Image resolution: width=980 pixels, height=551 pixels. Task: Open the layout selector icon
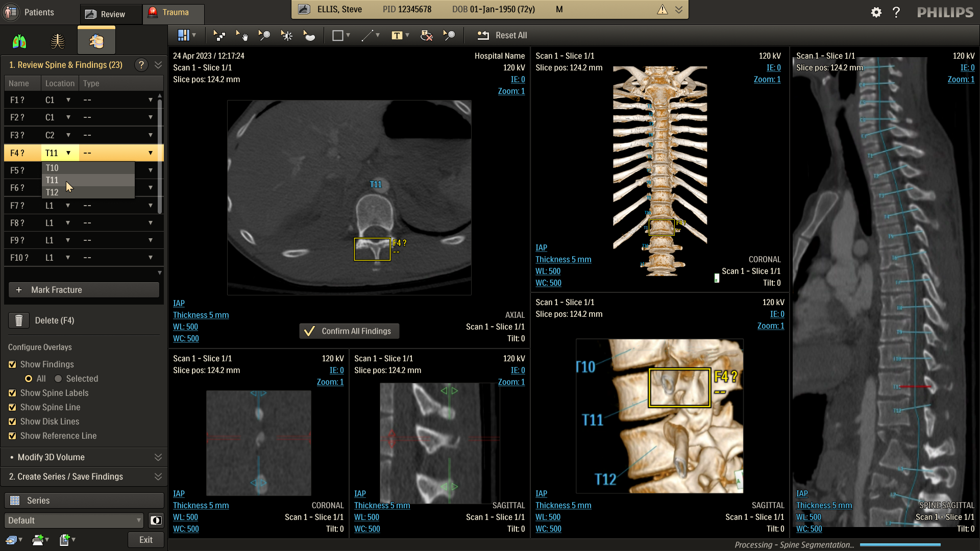(x=183, y=35)
